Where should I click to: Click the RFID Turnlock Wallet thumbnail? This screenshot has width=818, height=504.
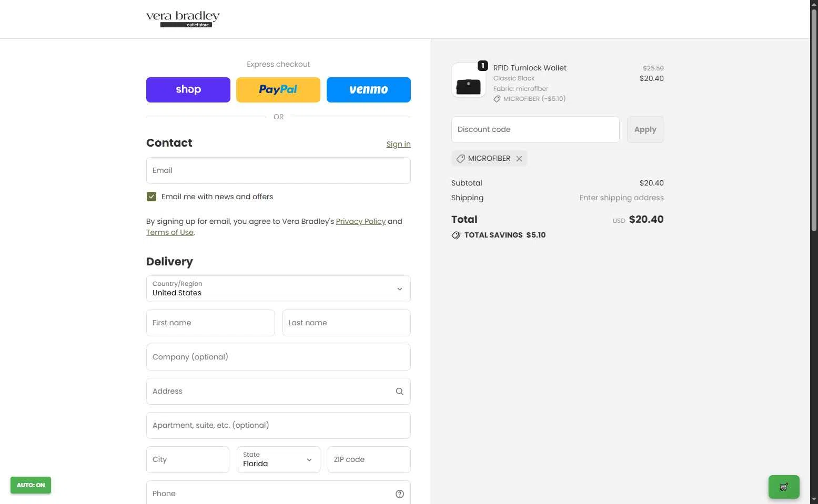click(468, 81)
